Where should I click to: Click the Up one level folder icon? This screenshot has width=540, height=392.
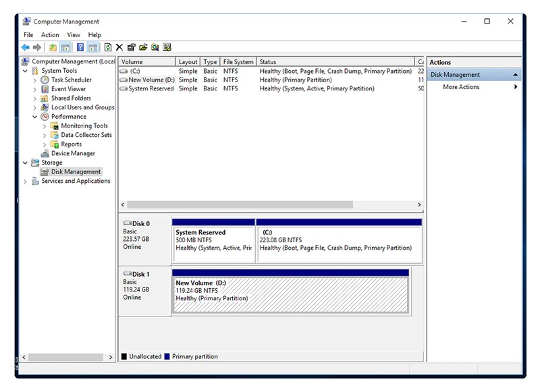(x=53, y=47)
